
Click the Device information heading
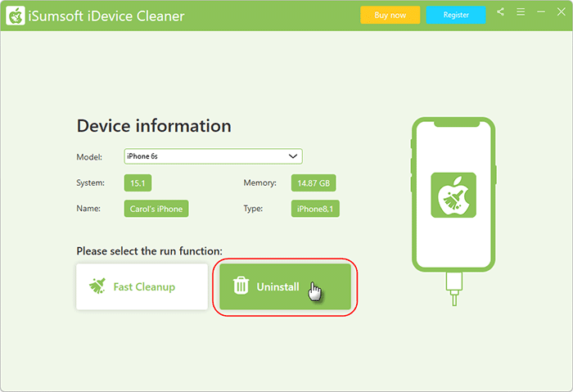(x=154, y=126)
